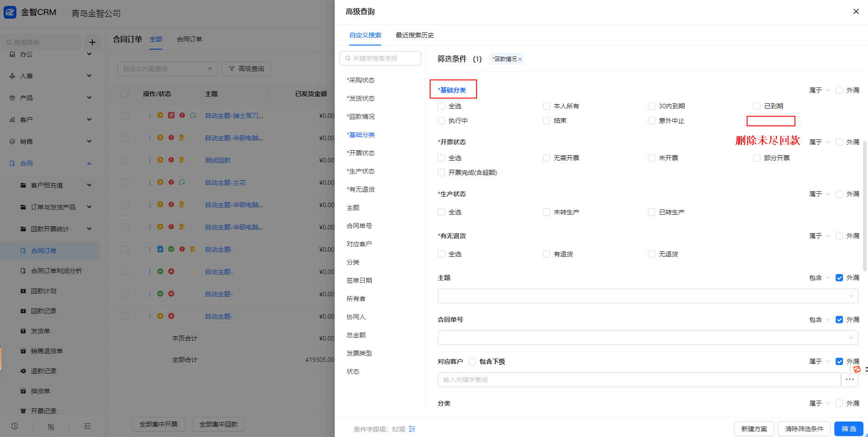This screenshot has height=437, width=868.
Task: Open the 自定义方案查询 dropdown
Action: [x=168, y=69]
